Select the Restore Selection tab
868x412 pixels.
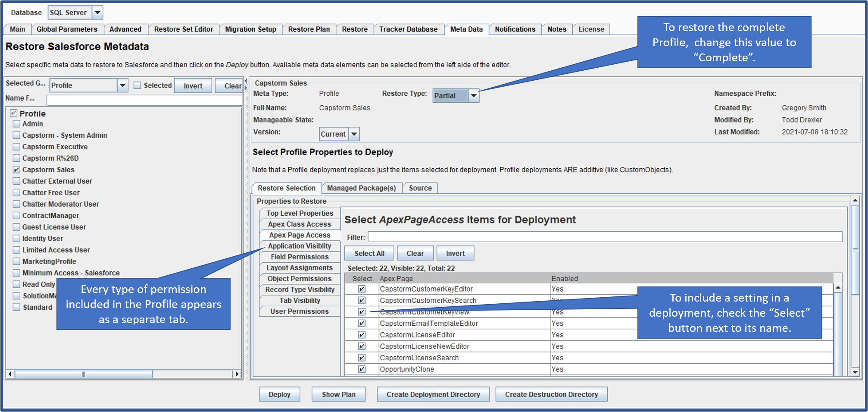[x=287, y=188]
